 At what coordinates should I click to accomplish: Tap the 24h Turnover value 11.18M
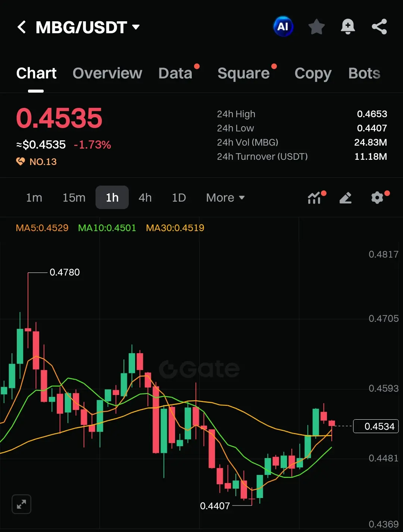(x=371, y=156)
